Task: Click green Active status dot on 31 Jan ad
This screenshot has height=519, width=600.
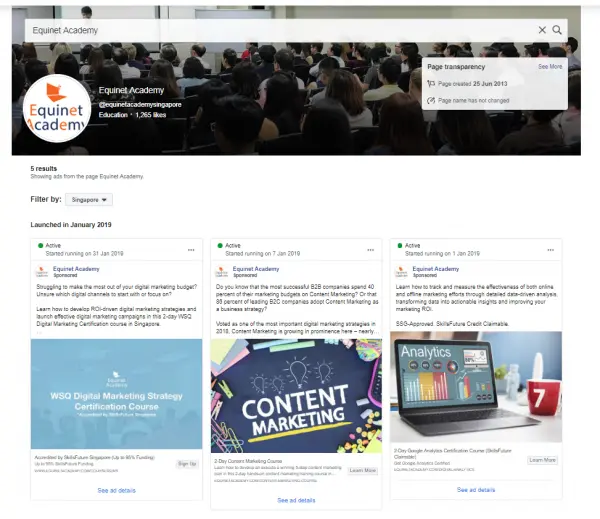Action: click(40, 245)
